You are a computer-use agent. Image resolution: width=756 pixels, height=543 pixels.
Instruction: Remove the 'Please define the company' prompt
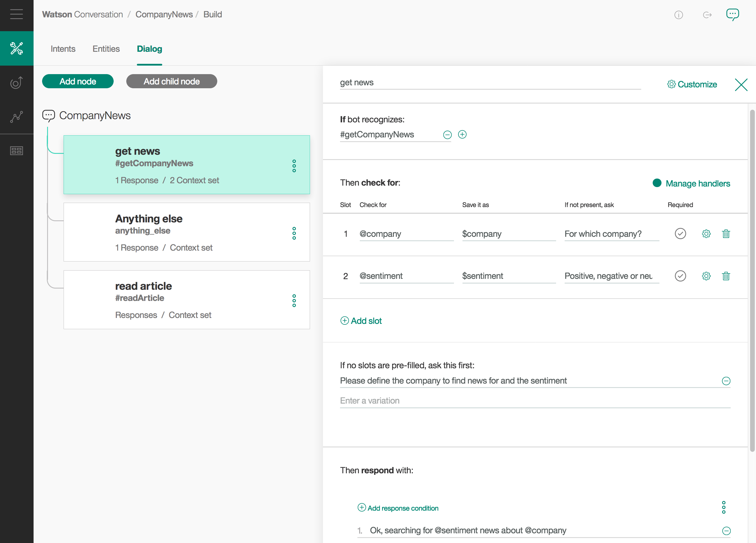click(726, 381)
